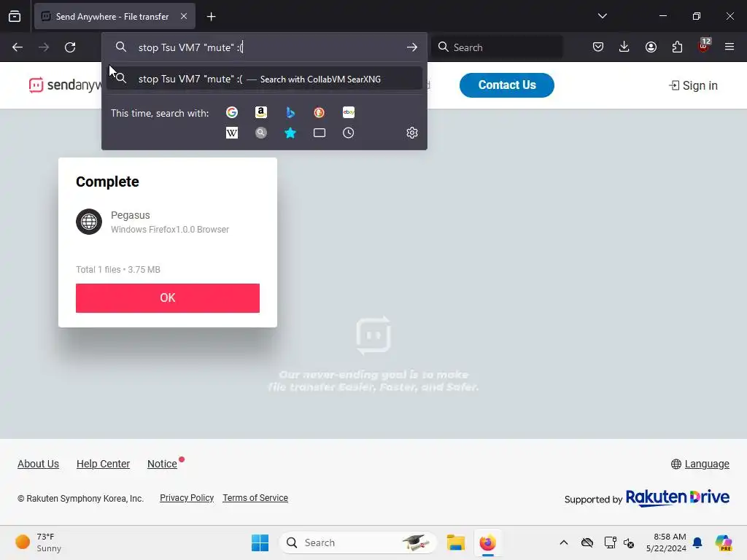This screenshot has width=747, height=560.
Task: Click the OneDrive cloud tray icon
Action: click(x=587, y=542)
